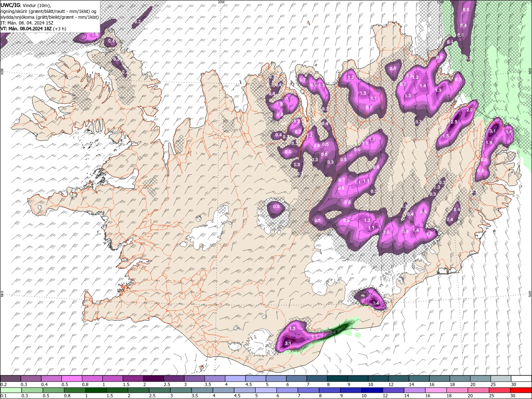This screenshot has width=532, height=399.
Task: Pick the bright pink 0.5–0.8 snowfall swatch
Action: click(x=71, y=379)
